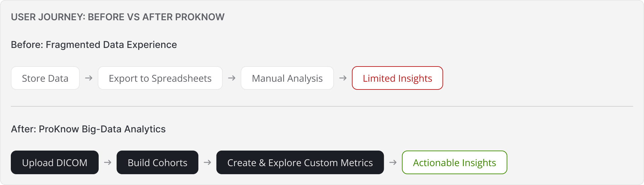Click the 'Before: Fragmented Data Experience' subheading
This screenshot has height=185, width=644.
coord(94,45)
